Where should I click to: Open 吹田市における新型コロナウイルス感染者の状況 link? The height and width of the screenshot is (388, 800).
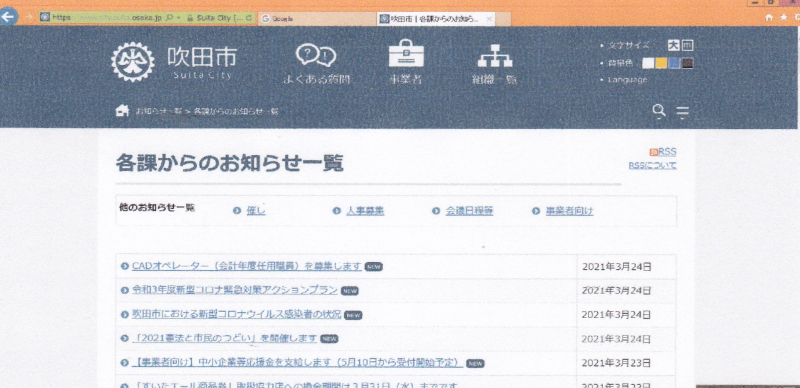click(236, 314)
